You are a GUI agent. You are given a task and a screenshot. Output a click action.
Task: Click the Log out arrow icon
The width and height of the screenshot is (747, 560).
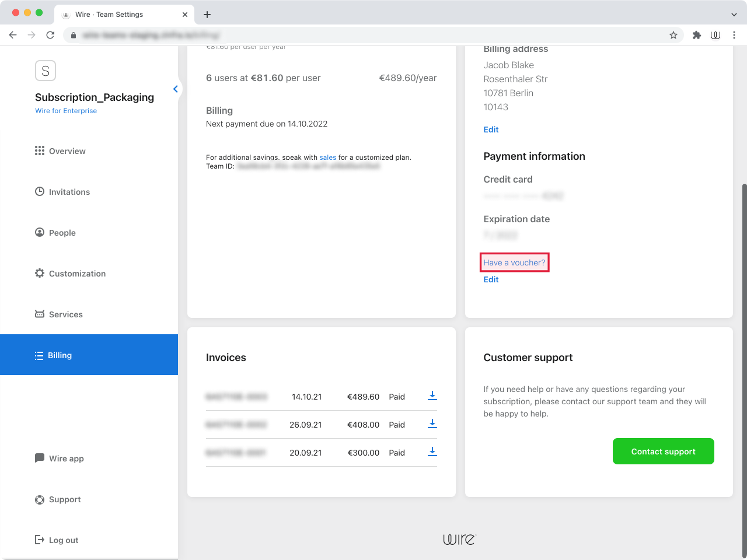(40, 540)
